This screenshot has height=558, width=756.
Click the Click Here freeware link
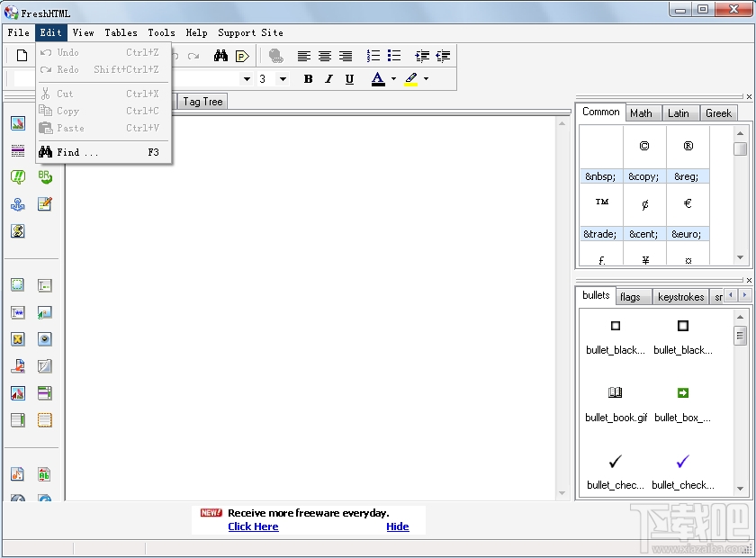(x=253, y=526)
